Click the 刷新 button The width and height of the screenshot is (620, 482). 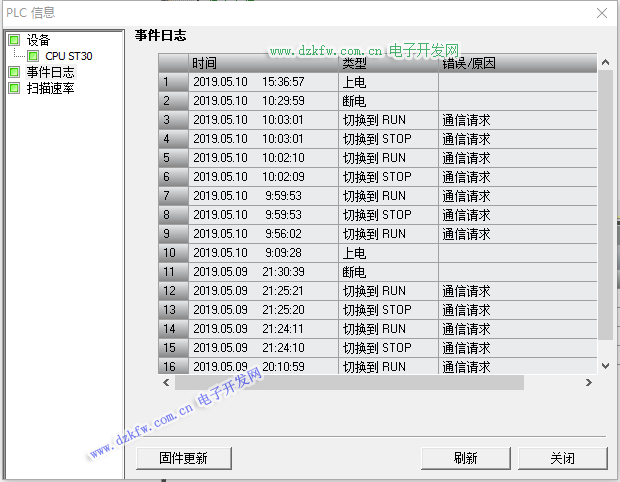(465, 458)
